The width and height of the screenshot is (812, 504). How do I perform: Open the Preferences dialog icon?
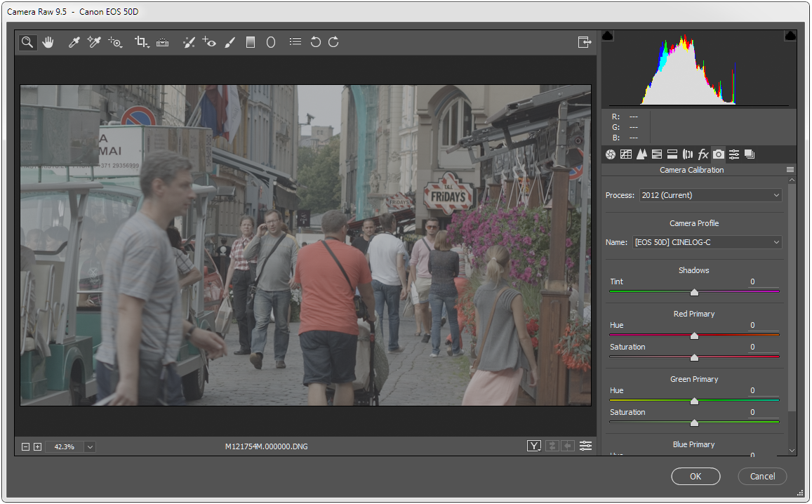tap(295, 41)
